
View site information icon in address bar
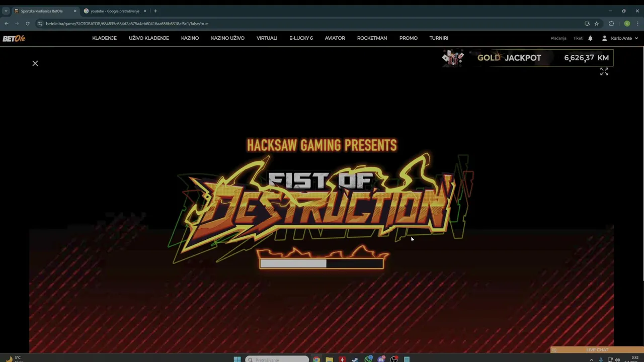40,24
